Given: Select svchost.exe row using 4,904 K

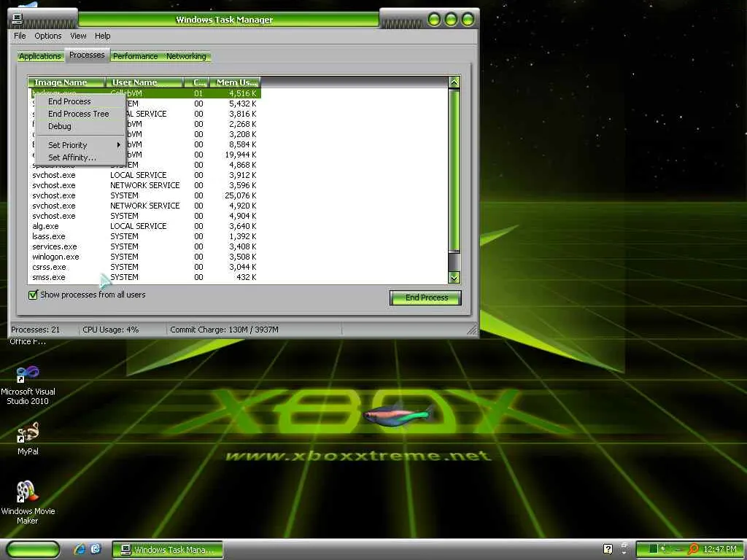Looking at the screenshot, I should (144, 216).
